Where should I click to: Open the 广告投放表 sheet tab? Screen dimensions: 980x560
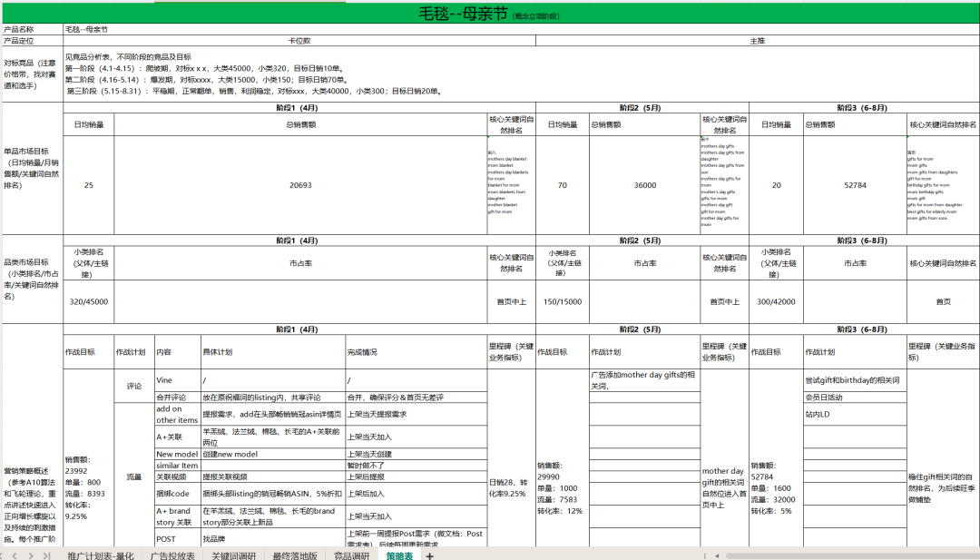tap(172, 555)
